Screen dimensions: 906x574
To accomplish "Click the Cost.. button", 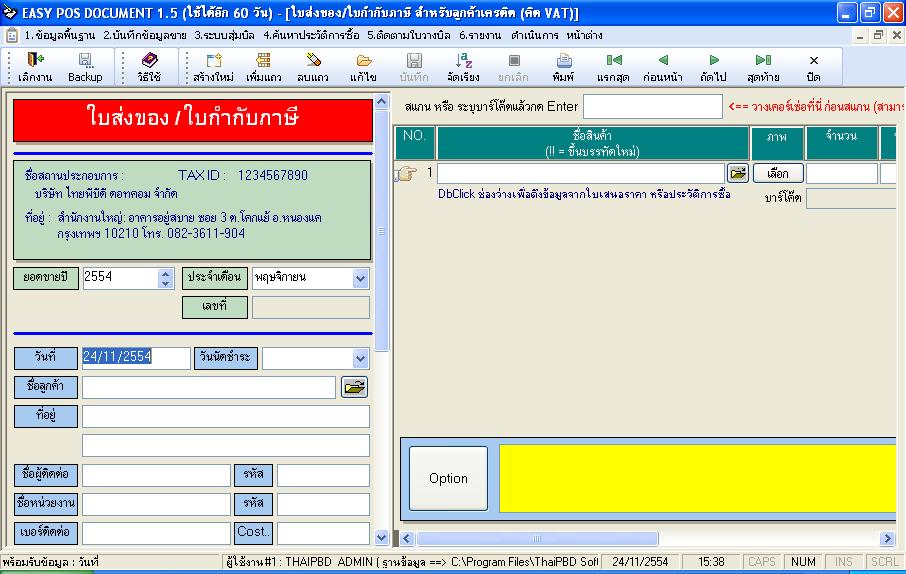I will pyautogui.click(x=253, y=532).
